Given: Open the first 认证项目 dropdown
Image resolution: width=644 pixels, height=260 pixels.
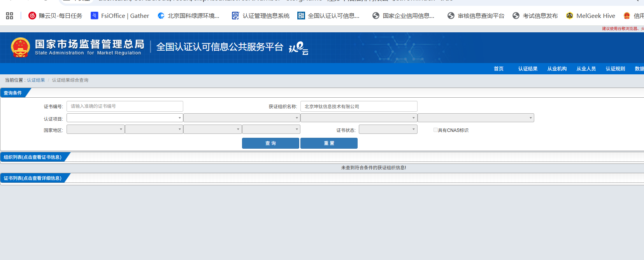Looking at the screenshot, I should [125, 118].
